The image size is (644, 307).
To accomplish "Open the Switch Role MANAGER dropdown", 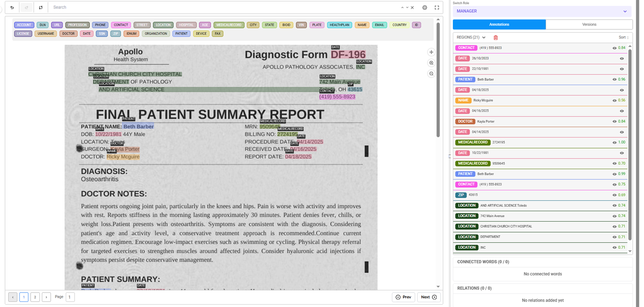I will [542, 11].
